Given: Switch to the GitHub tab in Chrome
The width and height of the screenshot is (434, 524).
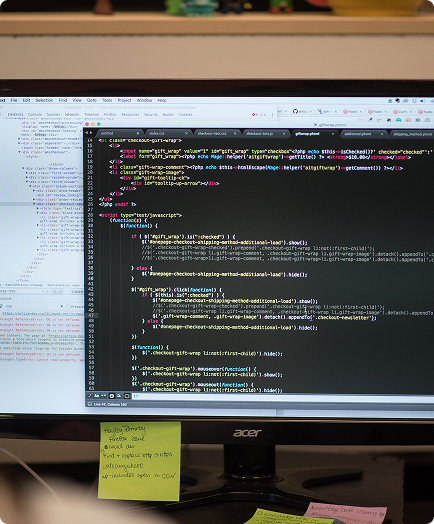Looking at the screenshot, I should tap(302, 112).
